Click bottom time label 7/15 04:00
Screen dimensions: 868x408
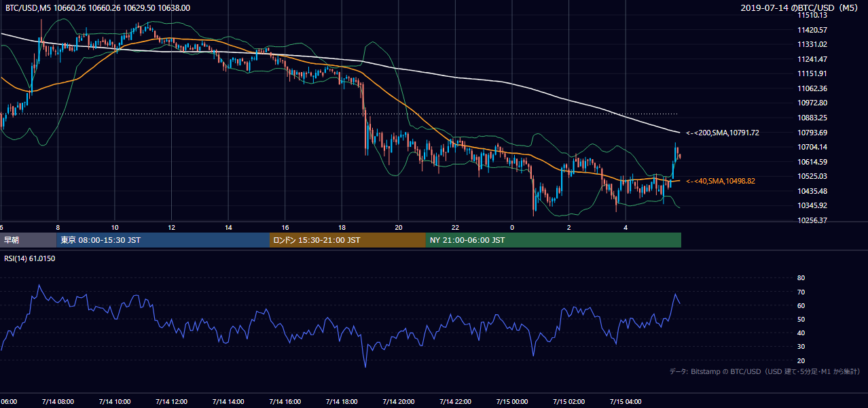tap(626, 402)
